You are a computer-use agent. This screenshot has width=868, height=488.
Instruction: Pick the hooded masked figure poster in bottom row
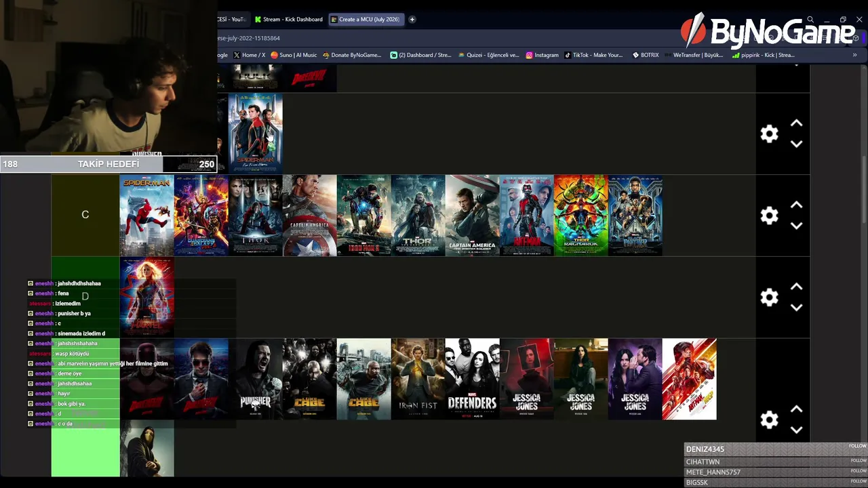(147, 448)
